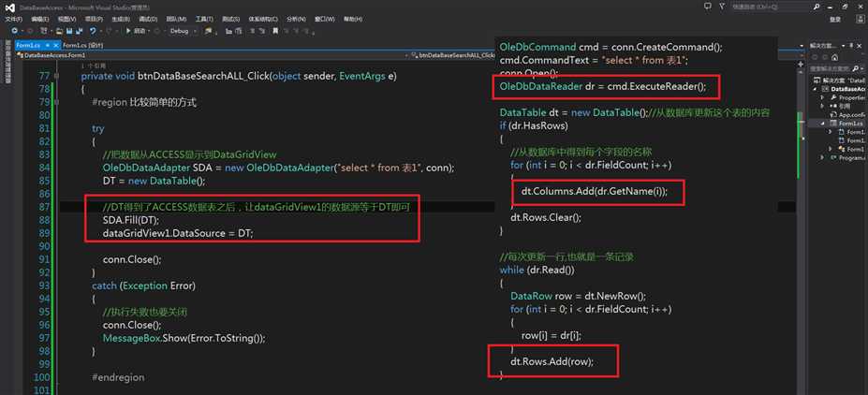This screenshot has height=395, width=868.
Task: Open the 窗口(W) menu
Action: pyautogui.click(x=324, y=19)
